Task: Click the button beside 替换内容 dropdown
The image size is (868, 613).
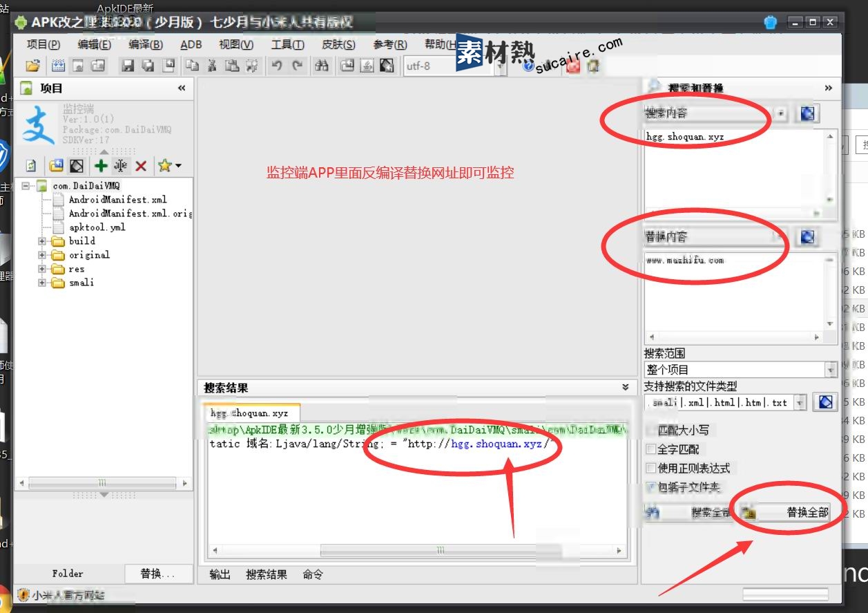Action: [807, 237]
